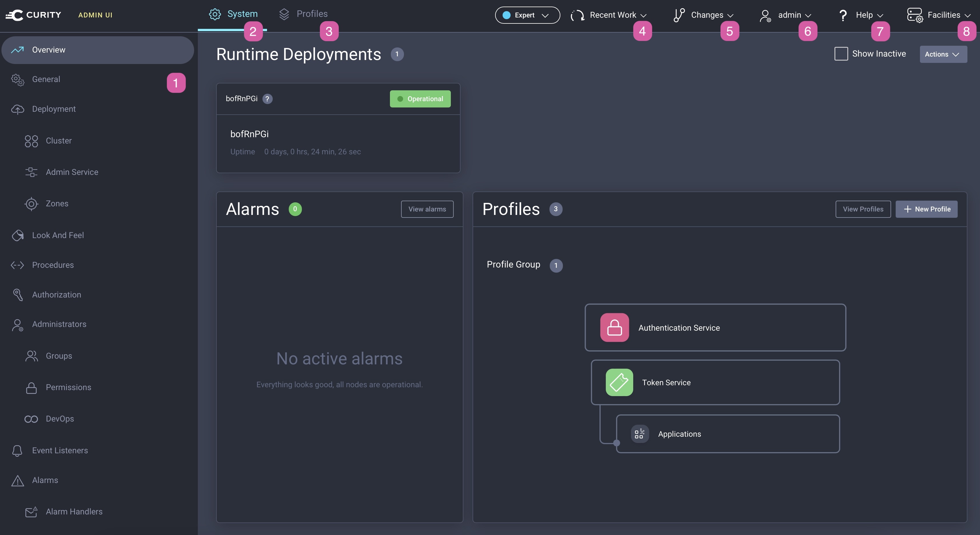980x535 pixels.
Task: Click the Overview chart icon
Action: tap(17, 50)
